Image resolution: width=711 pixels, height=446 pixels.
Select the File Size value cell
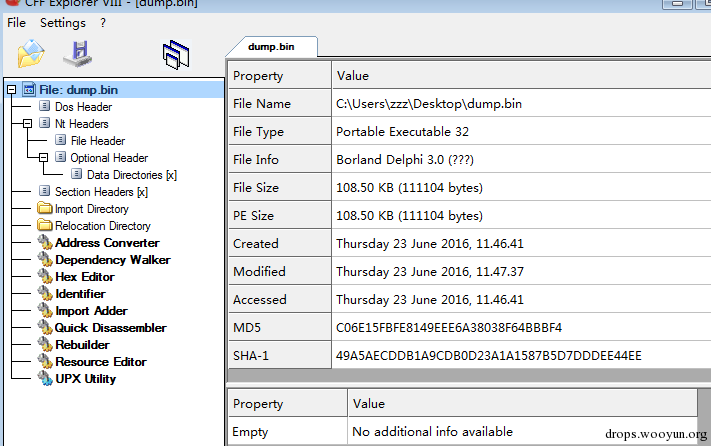pos(521,188)
